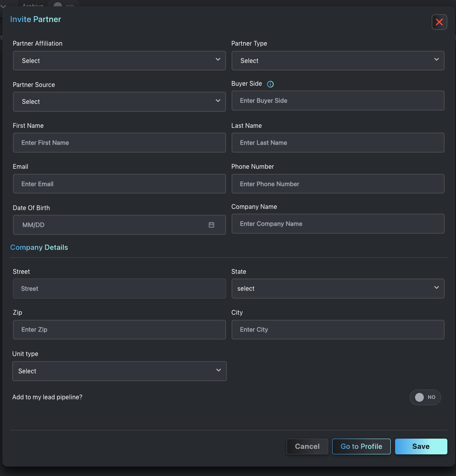Image resolution: width=456 pixels, height=476 pixels.
Task: Click the Invite Partner dialog title
Action: pos(35,19)
